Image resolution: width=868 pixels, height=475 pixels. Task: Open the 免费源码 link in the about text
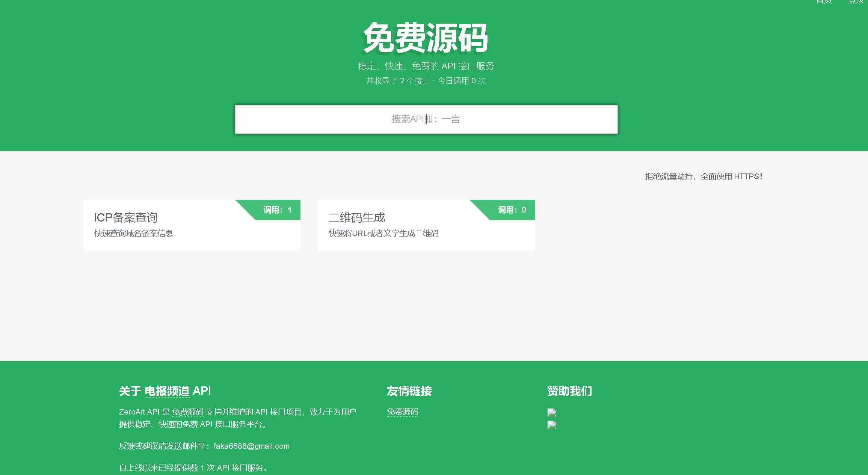[188, 411]
